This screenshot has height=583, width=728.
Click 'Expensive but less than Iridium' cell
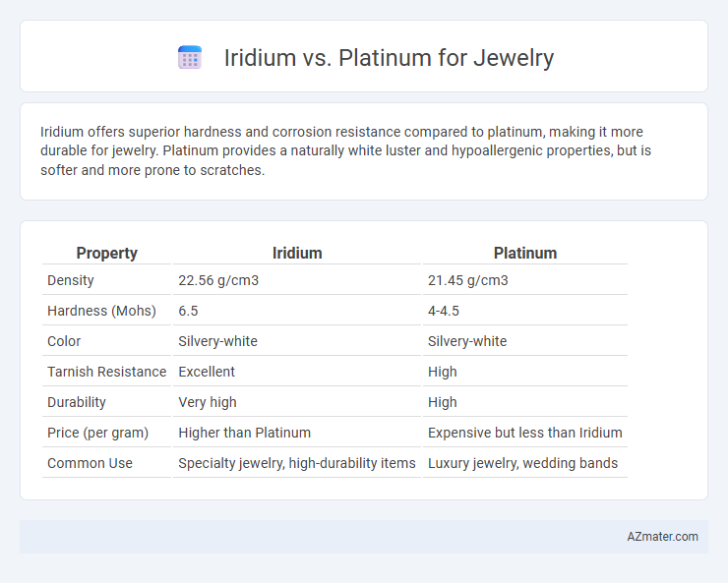pos(524,433)
